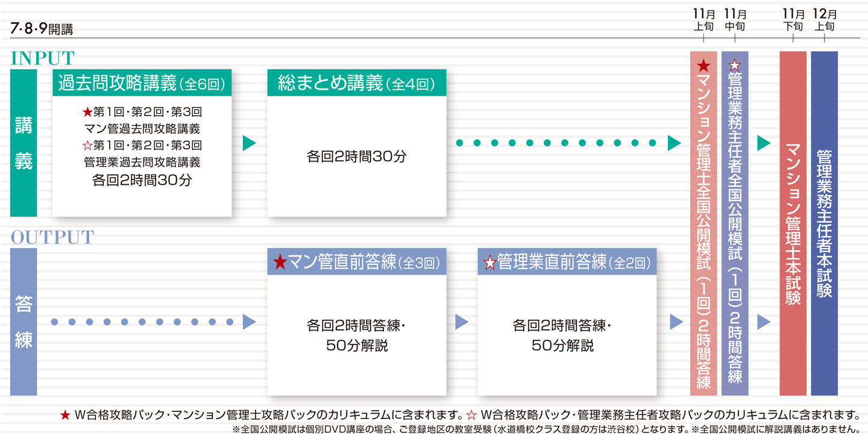Screen dimensions: 868x436
Task: Click the 7・8・9開講 heading text
Action: click(41, 29)
